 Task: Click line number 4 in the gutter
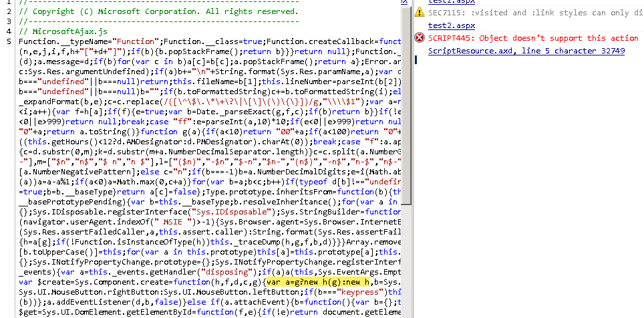[9, 31]
